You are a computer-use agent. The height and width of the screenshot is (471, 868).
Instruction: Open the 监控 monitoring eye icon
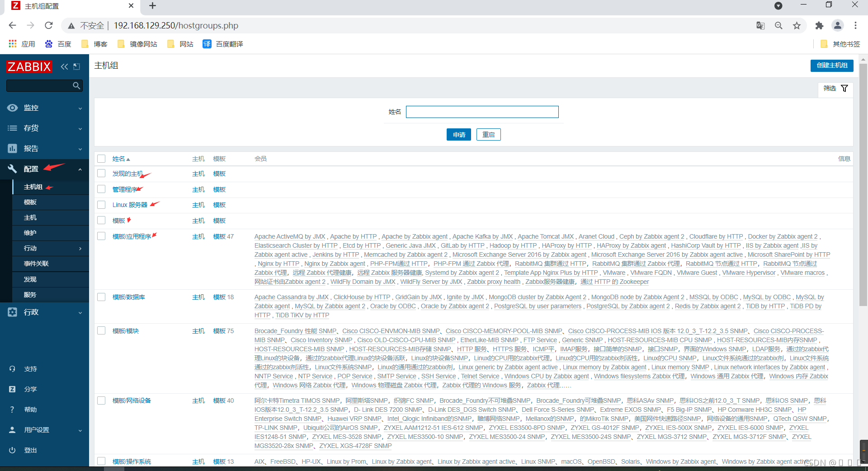(13, 108)
